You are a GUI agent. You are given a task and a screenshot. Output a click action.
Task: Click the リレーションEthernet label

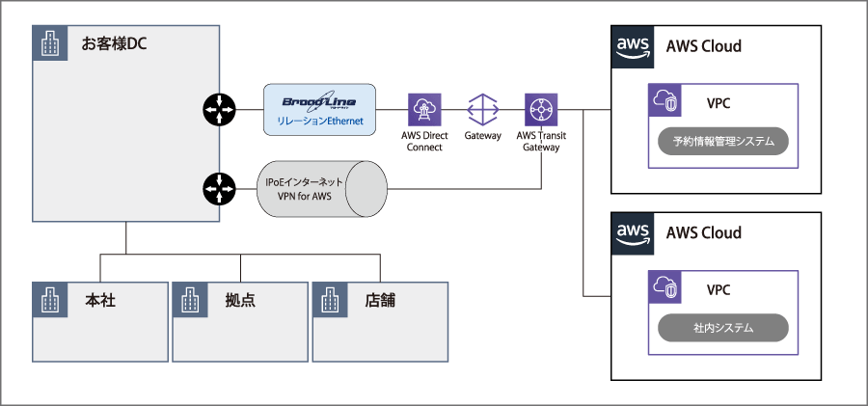coord(320,121)
